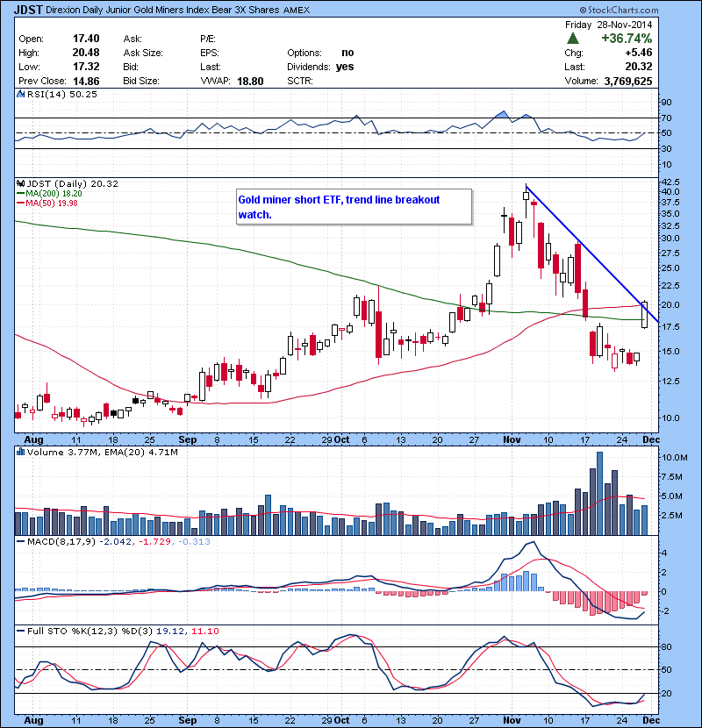The width and height of the screenshot is (702, 728).
Task: Click the tallest volume bar in November
Action: pyautogui.click(x=599, y=494)
